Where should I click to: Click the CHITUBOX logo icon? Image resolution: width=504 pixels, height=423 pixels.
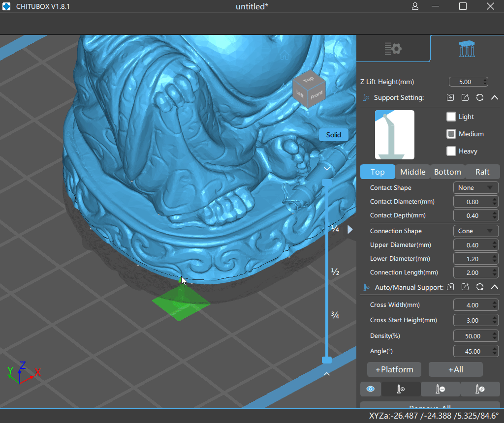click(6, 6)
